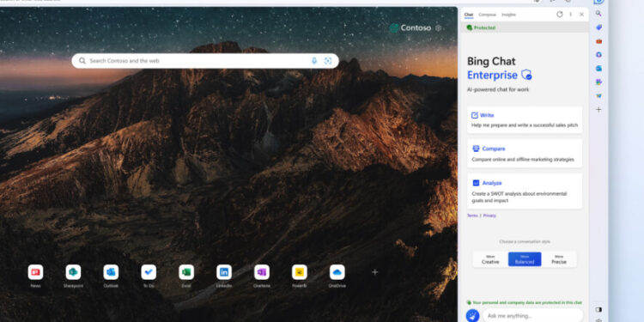Open the OneNote shortcut tile
The height and width of the screenshot is (322, 644).
(262, 272)
